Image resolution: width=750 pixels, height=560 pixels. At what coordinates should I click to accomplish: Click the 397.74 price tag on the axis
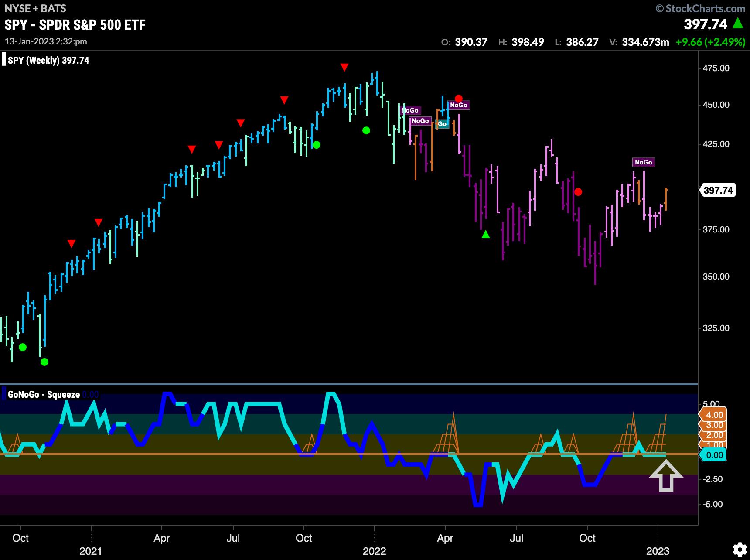point(718,190)
